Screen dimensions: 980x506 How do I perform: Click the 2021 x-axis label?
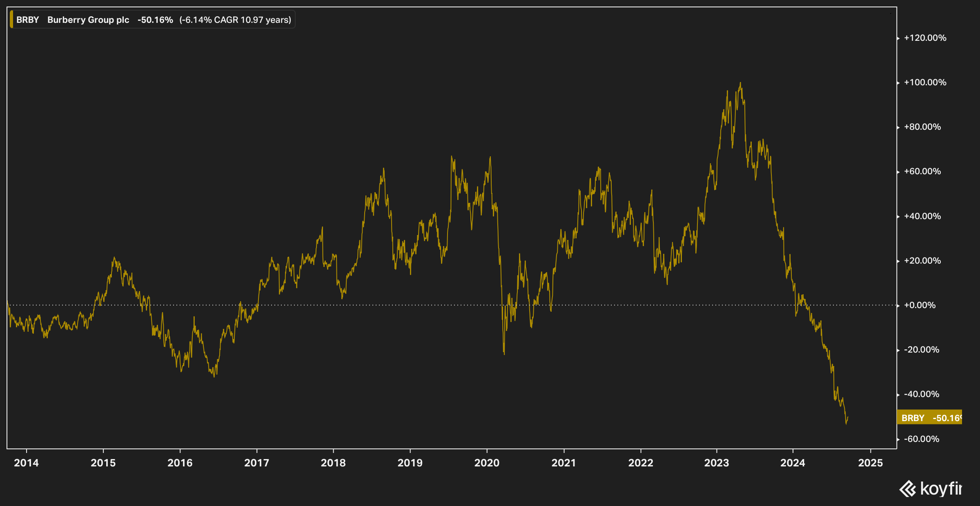(x=564, y=463)
